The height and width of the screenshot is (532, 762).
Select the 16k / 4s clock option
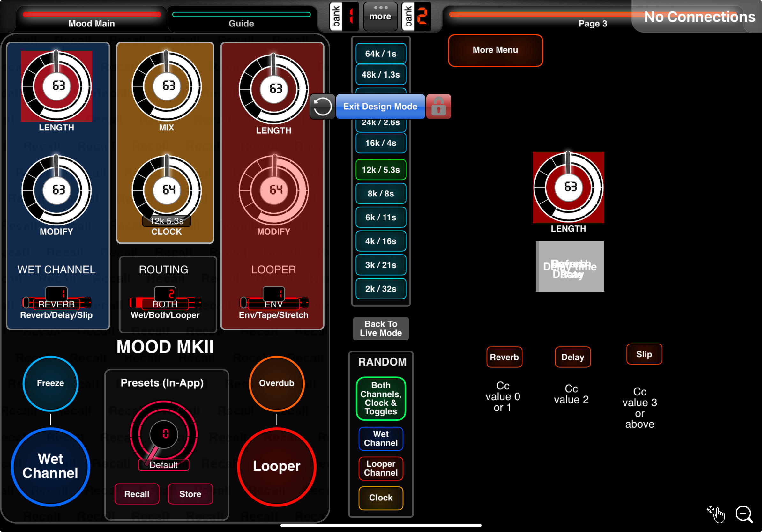[x=381, y=143]
